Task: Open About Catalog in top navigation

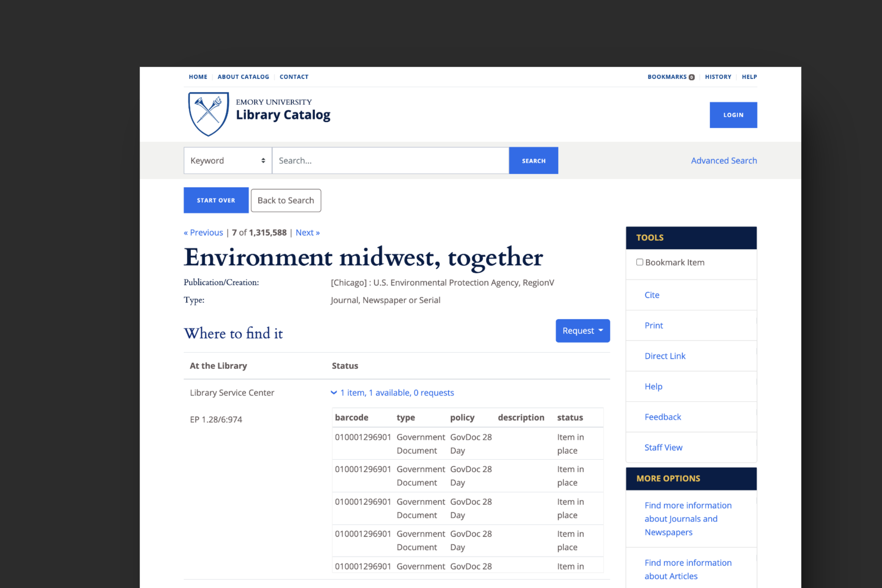Action: 243,77
